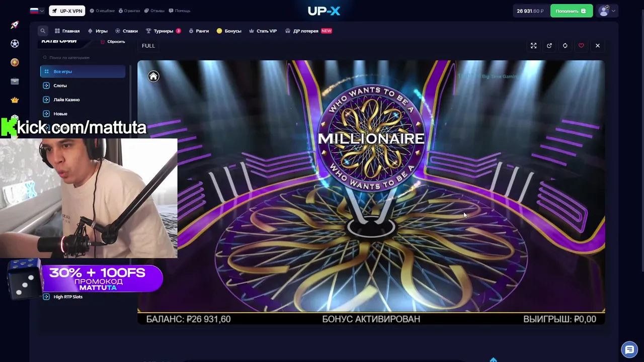Open the 'О рангах' link
The image size is (644, 362).
pos(129,11)
